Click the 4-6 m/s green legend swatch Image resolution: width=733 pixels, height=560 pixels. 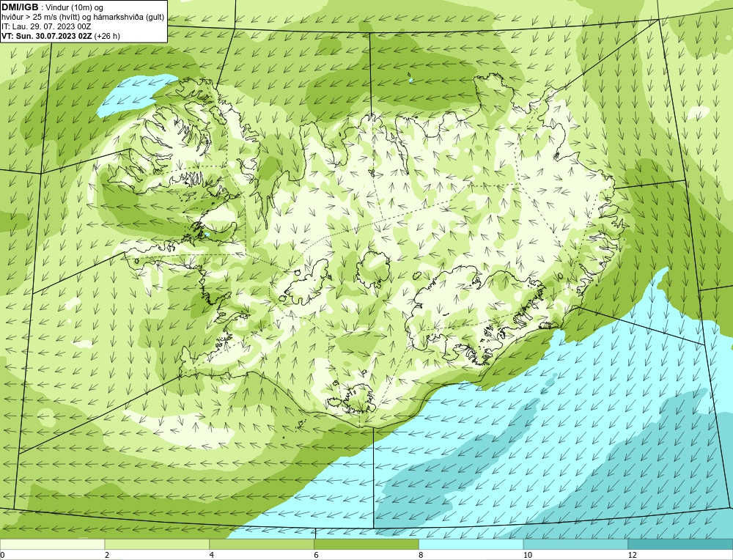[x=262, y=545]
